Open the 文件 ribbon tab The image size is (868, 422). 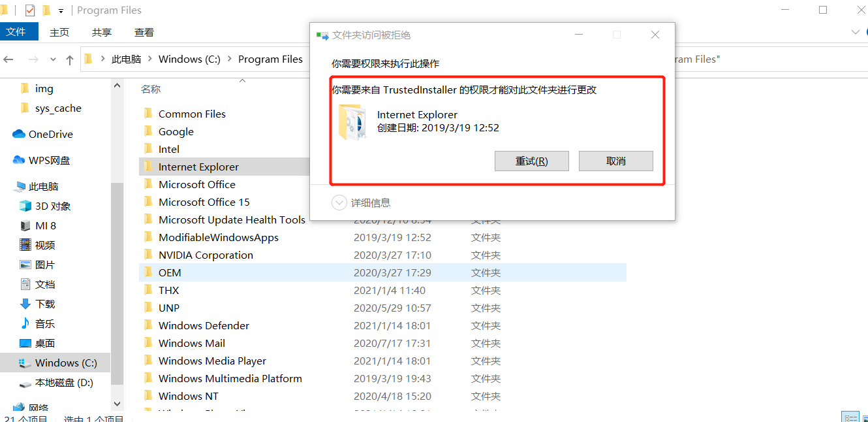click(19, 32)
